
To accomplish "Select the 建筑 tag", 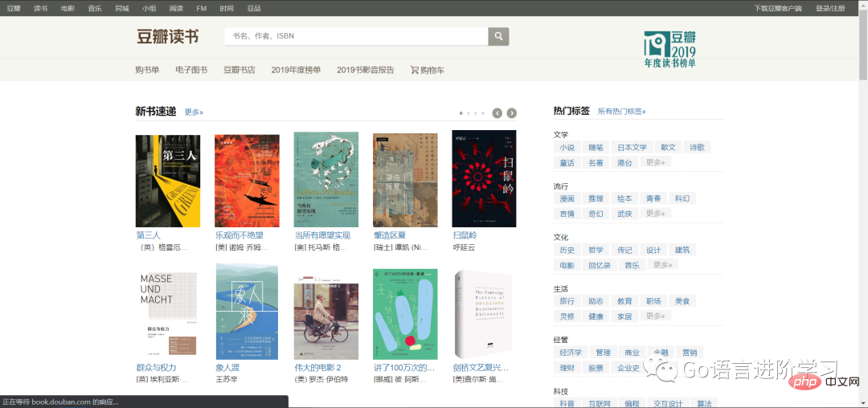I will pyautogui.click(x=682, y=250).
